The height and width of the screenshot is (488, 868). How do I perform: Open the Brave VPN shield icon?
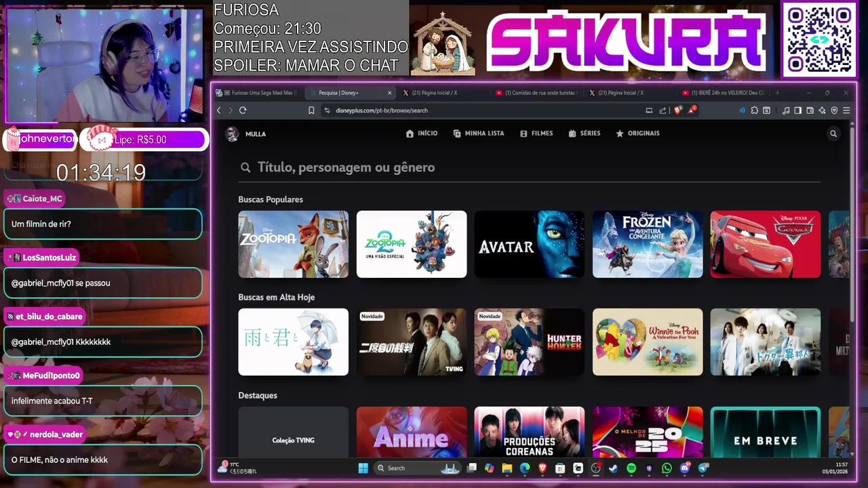click(x=834, y=110)
